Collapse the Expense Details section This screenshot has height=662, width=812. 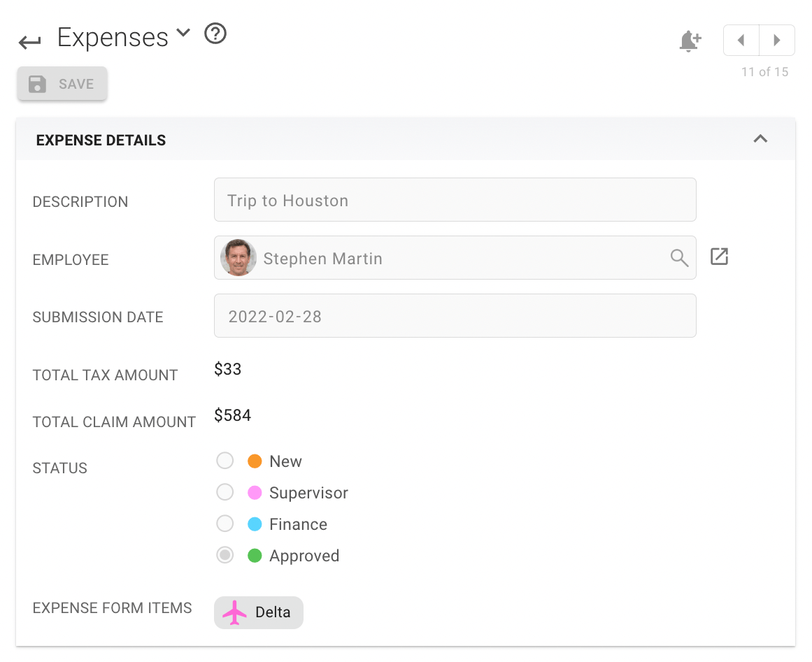click(x=760, y=139)
